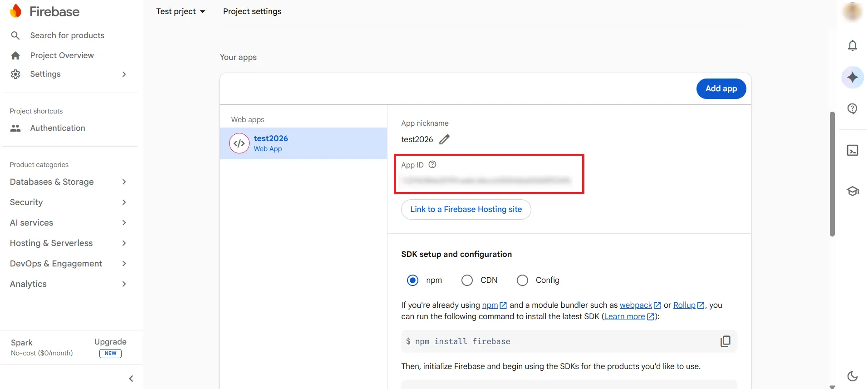The image size is (868, 389).
Task: Click Link to a Firebase Hosting site
Action: pos(466,209)
